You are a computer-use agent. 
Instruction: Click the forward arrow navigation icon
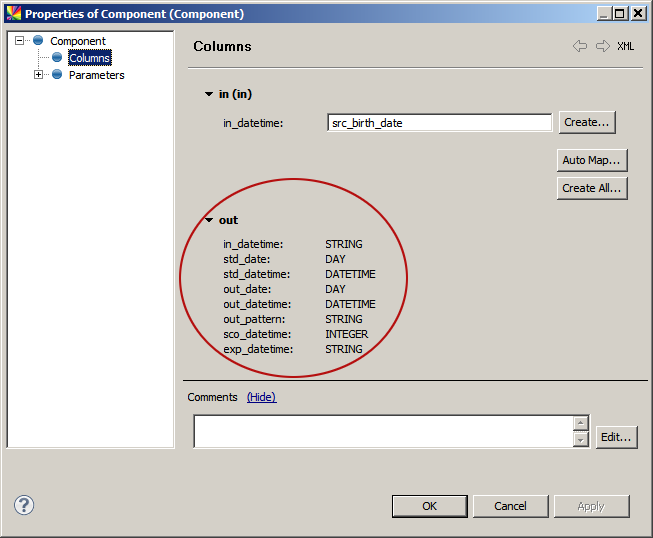click(602, 46)
